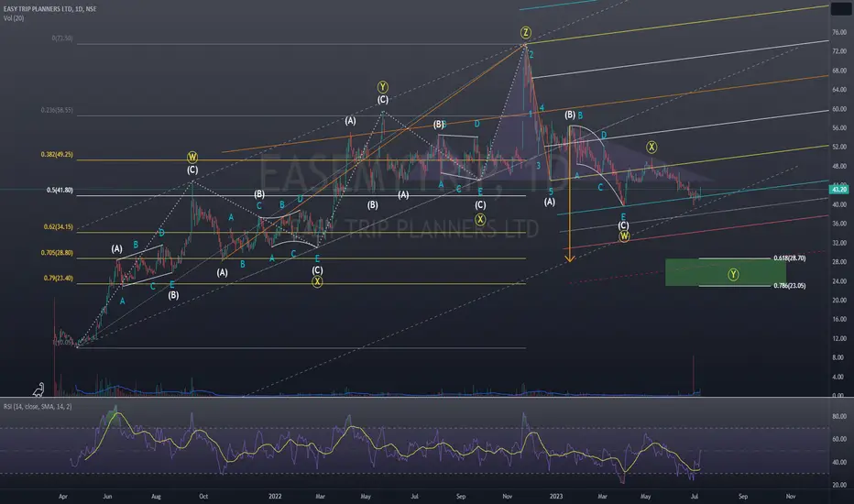Viewport: 854px width, 504px height.
Task: Click the 24.00 price axis label
Action: [838, 281]
